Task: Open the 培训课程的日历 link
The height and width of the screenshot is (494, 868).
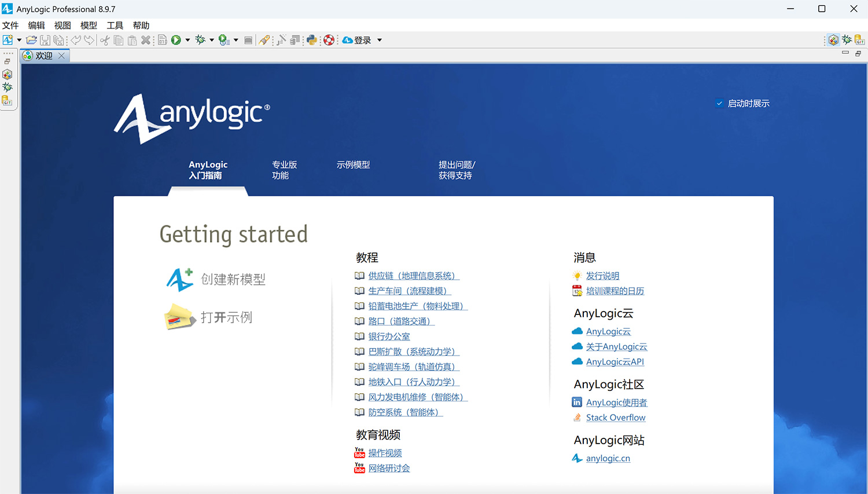Action: [x=615, y=291]
